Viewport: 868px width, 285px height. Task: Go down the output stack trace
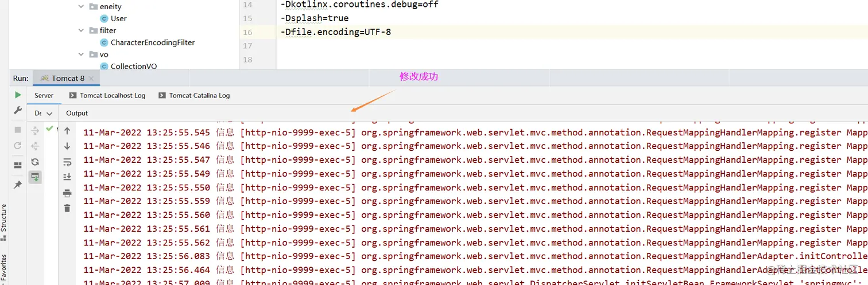point(67,146)
